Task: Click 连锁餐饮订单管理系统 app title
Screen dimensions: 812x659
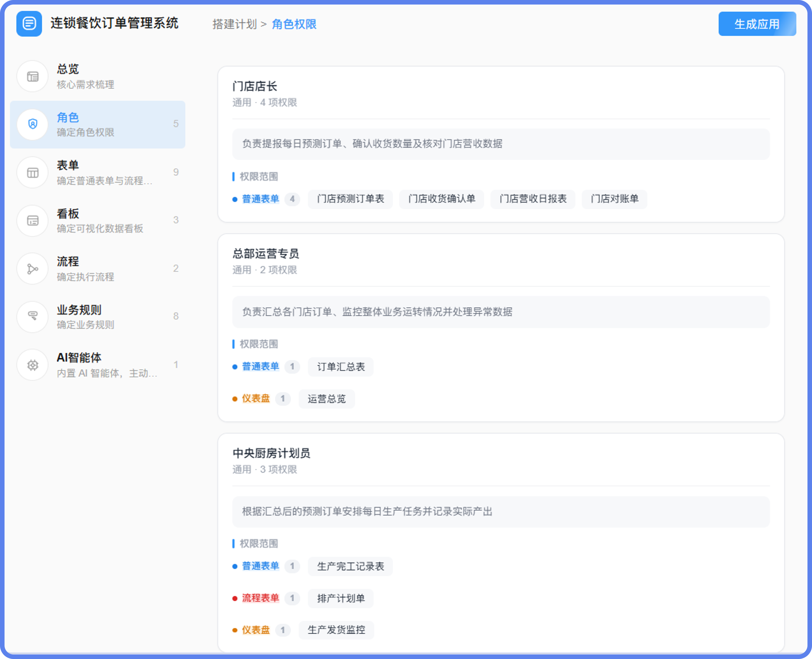Action: click(114, 23)
